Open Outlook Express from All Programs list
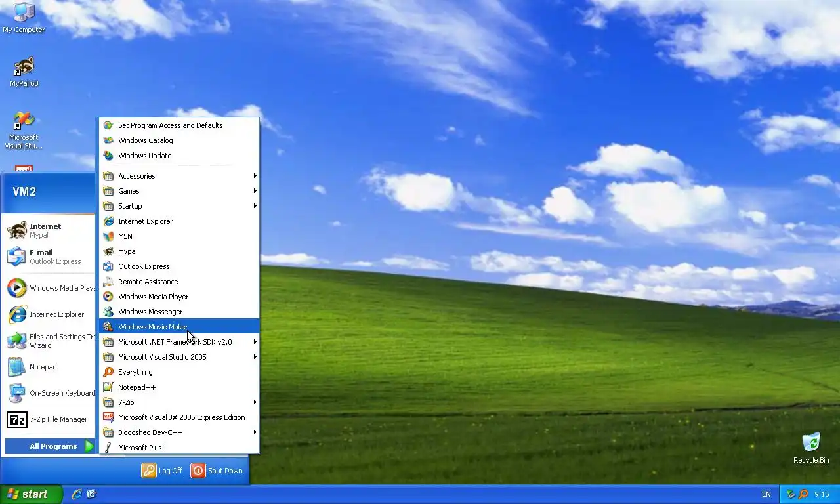Image resolution: width=840 pixels, height=504 pixels. click(x=179, y=266)
